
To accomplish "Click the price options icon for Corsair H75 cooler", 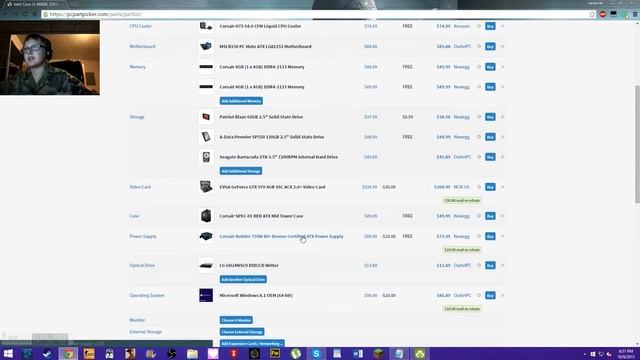I will click(x=479, y=26).
